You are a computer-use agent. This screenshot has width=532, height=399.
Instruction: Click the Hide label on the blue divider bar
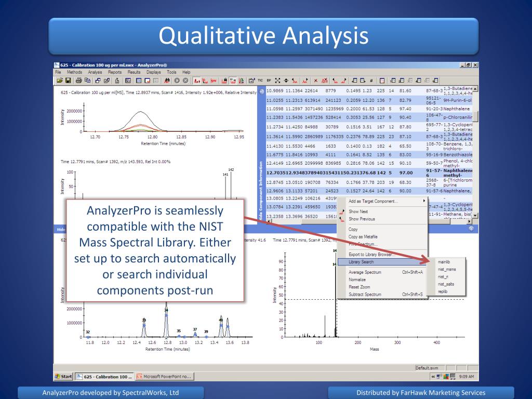click(x=61, y=229)
